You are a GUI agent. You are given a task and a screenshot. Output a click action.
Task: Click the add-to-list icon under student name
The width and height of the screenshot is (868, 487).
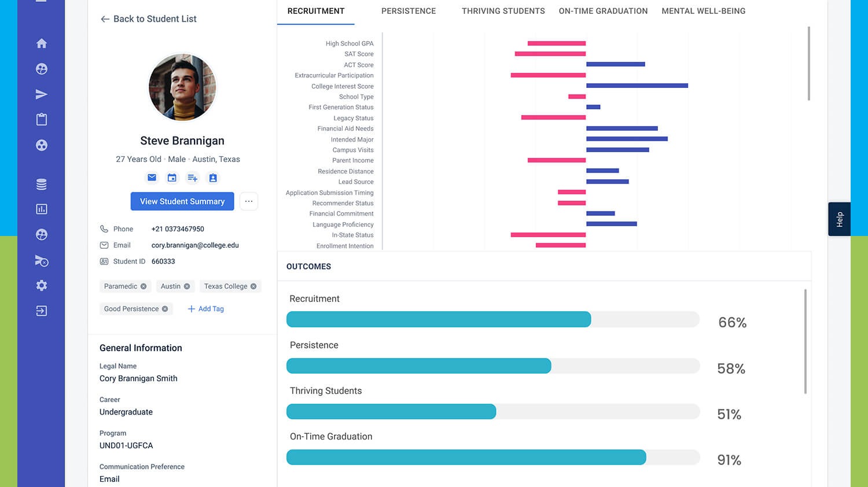(x=193, y=178)
